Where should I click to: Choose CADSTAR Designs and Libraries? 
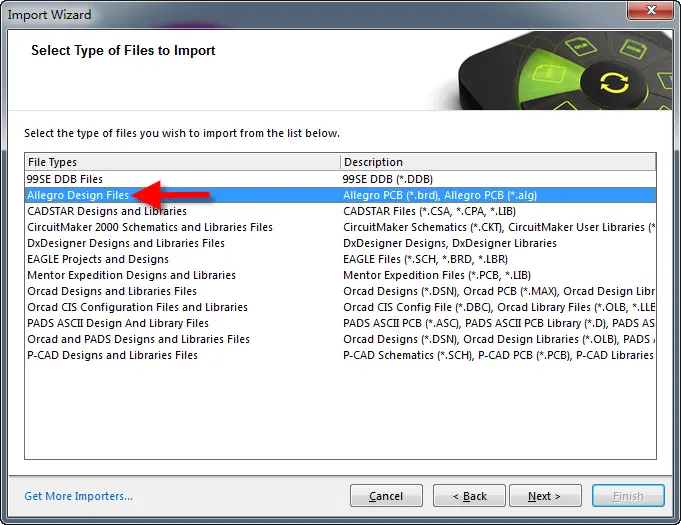340,211
